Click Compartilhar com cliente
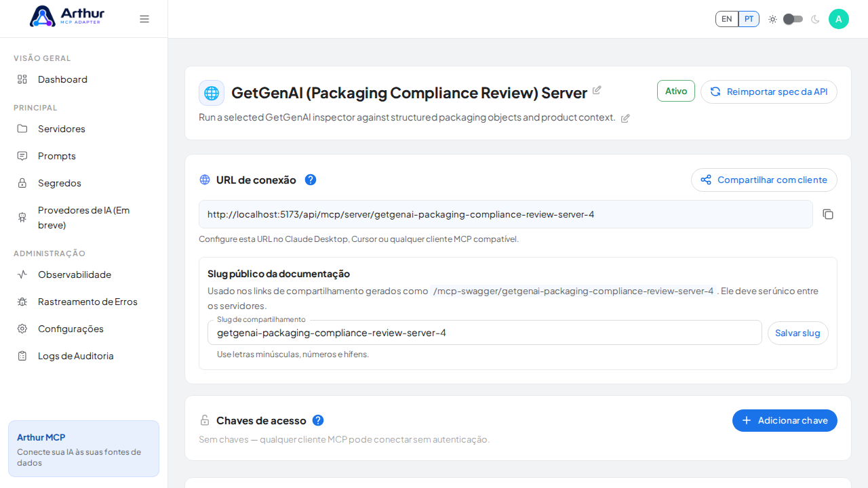 click(764, 180)
